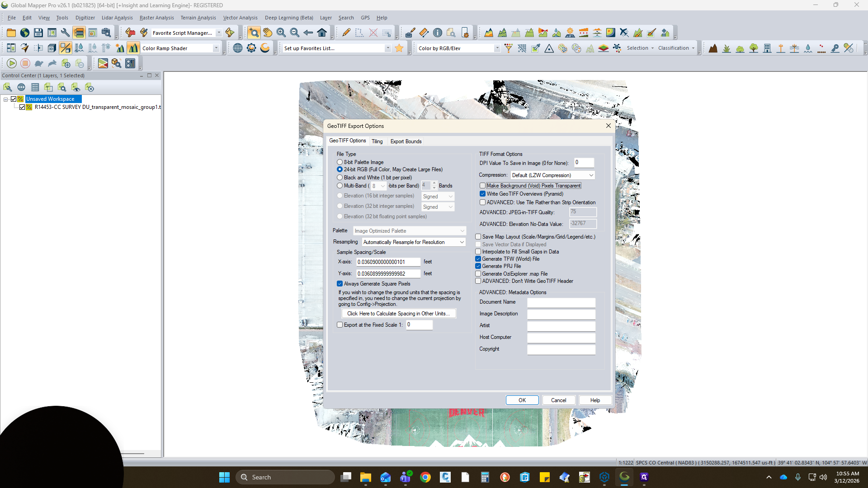Select the 8-bit Palette Image option

[x=340, y=162]
